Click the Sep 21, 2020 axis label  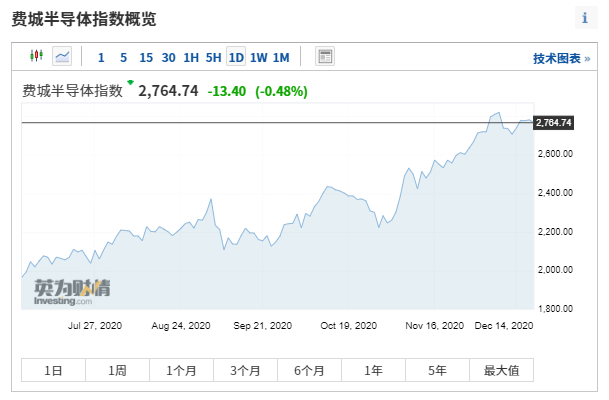tap(263, 325)
